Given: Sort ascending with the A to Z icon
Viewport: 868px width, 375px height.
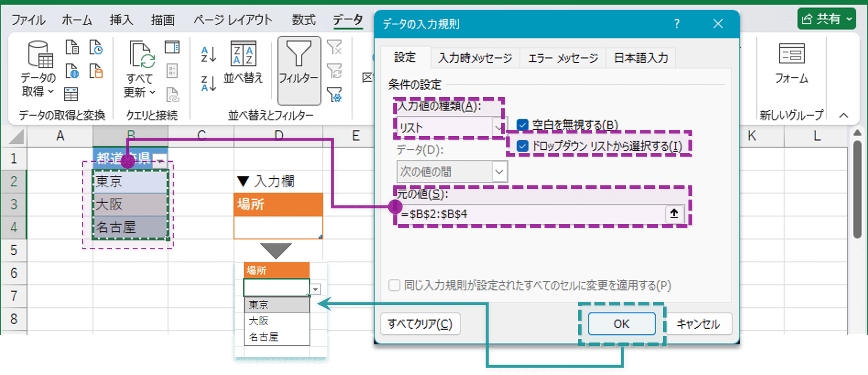Looking at the screenshot, I should coord(208,54).
